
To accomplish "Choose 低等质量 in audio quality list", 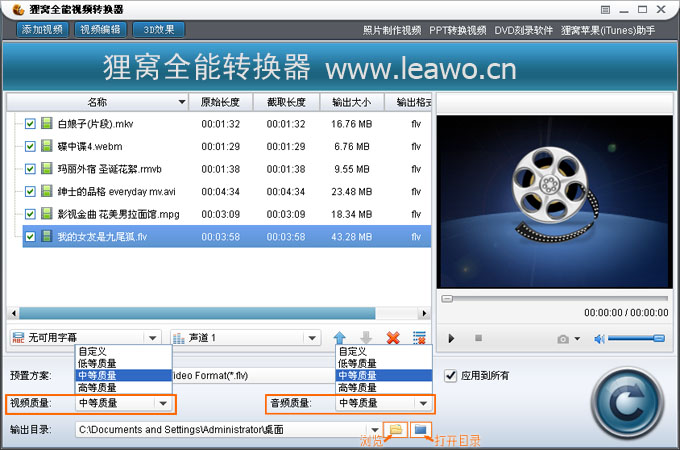I will click(384, 363).
